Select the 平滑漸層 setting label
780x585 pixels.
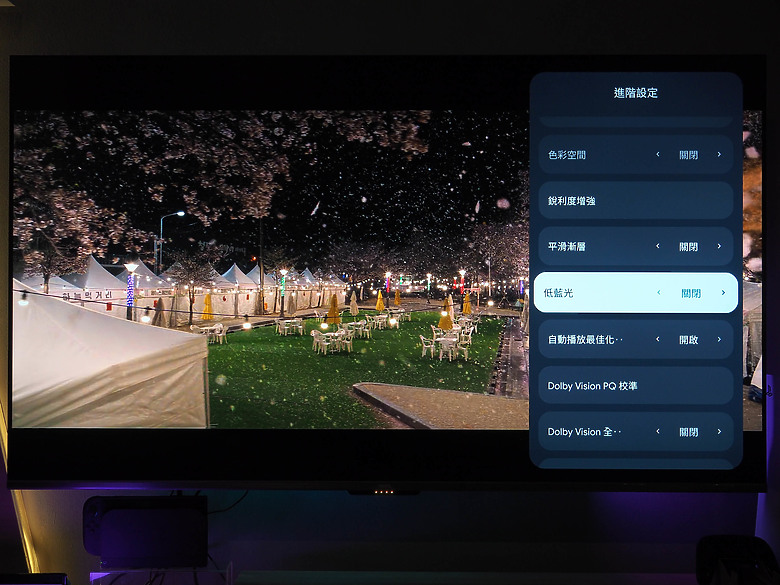pos(567,246)
